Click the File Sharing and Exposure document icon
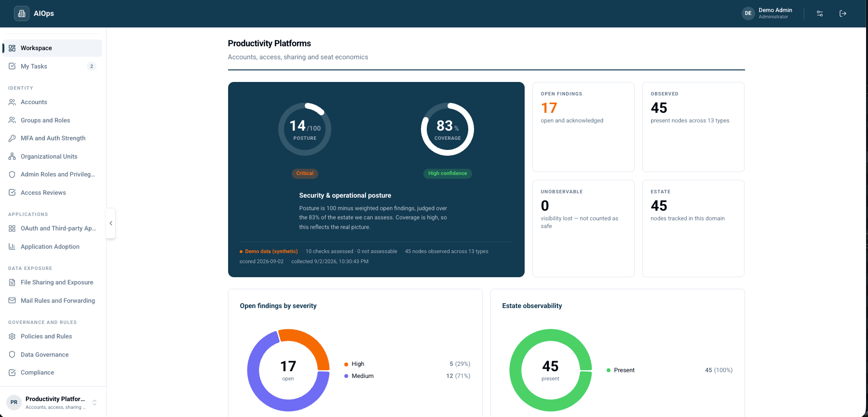Screen dimensions: 868x417 12,282
